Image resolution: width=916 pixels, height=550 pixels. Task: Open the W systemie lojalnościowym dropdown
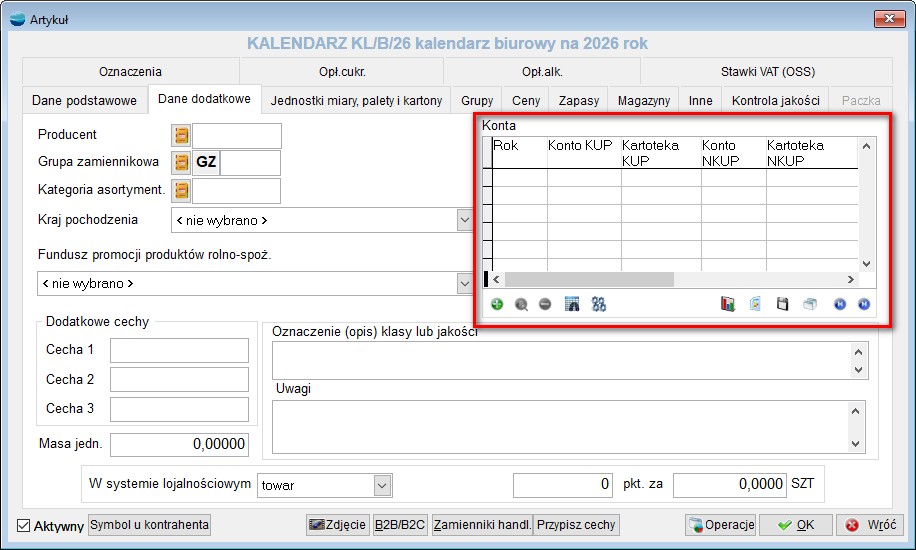(x=382, y=485)
